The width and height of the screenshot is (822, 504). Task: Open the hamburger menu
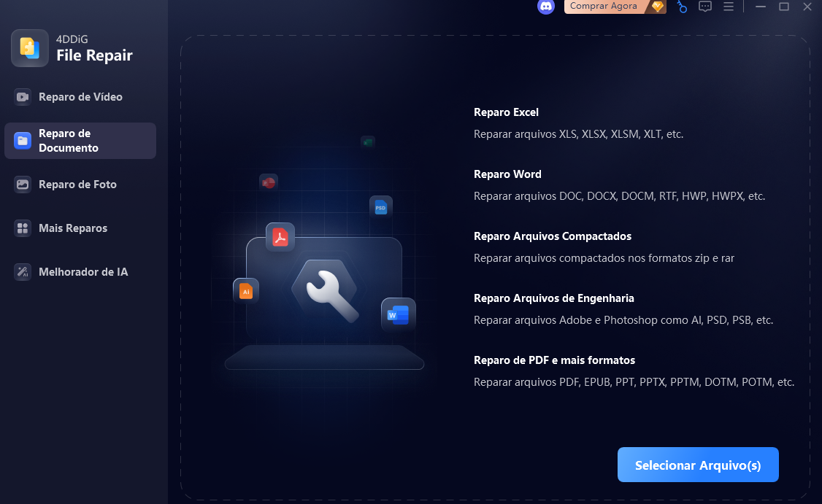click(729, 7)
